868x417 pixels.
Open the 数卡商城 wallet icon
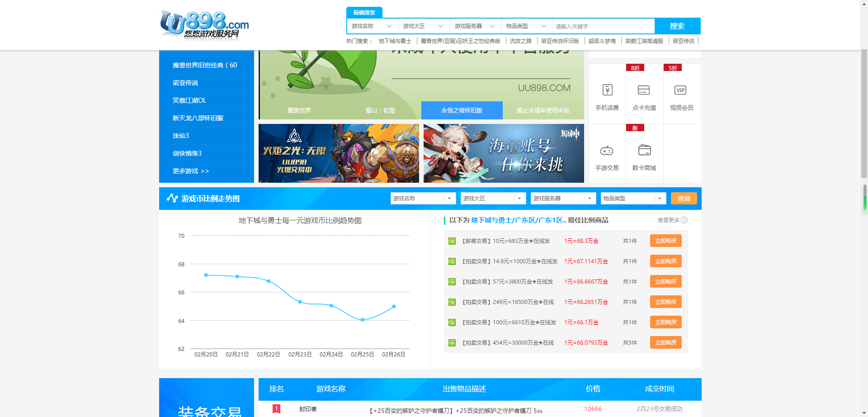(644, 150)
